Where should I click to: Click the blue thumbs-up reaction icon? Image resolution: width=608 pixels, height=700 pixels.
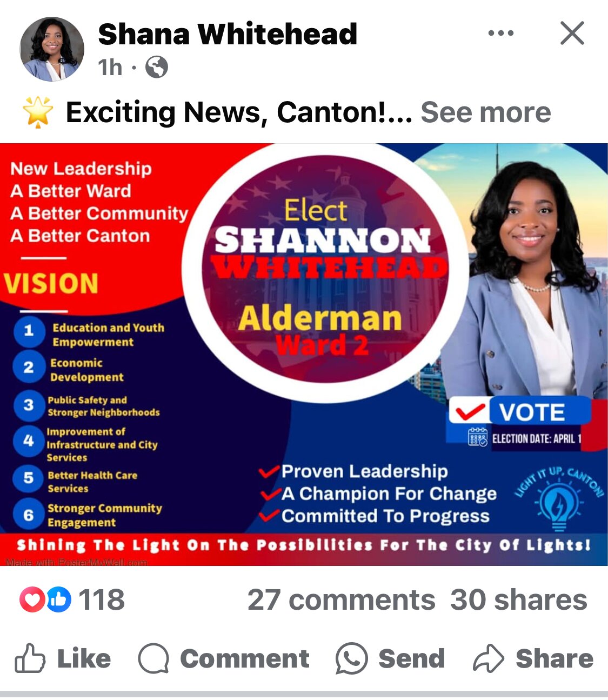point(59,599)
